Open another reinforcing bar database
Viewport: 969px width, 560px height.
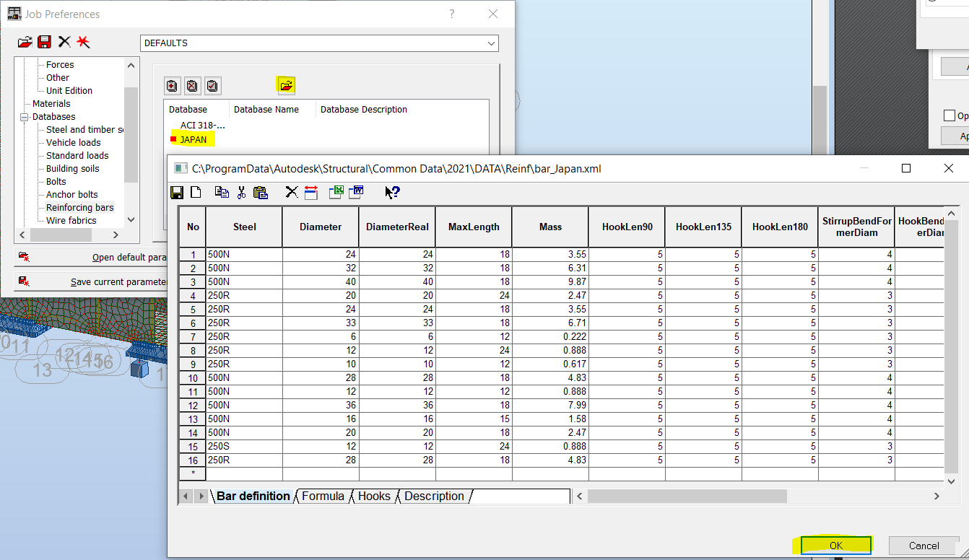pos(286,85)
